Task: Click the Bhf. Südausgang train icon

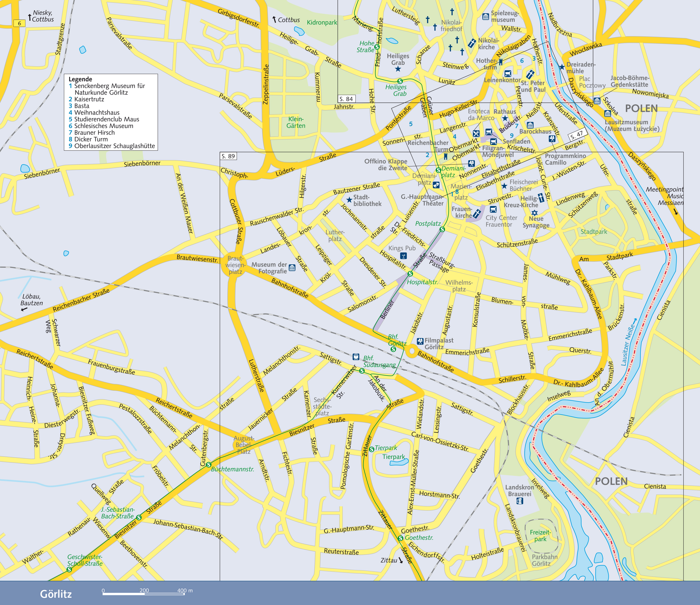Action: (x=356, y=357)
